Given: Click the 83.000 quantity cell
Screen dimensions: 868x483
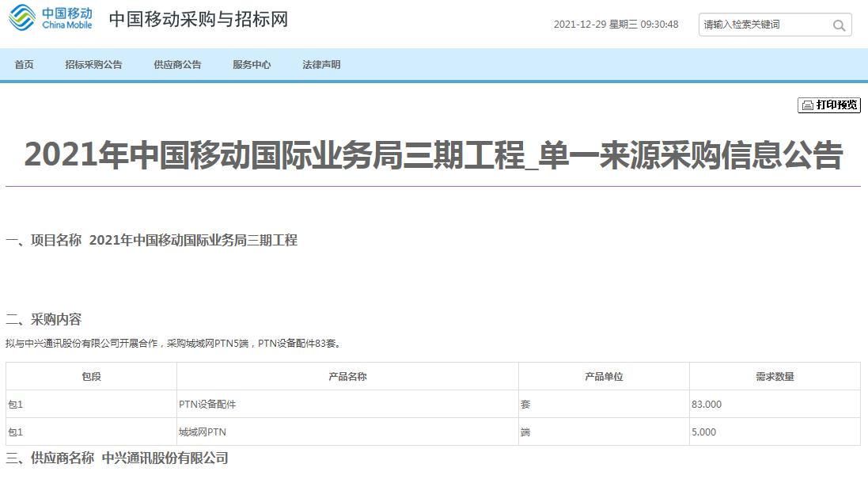Looking at the screenshot, I should click(775, 405).
